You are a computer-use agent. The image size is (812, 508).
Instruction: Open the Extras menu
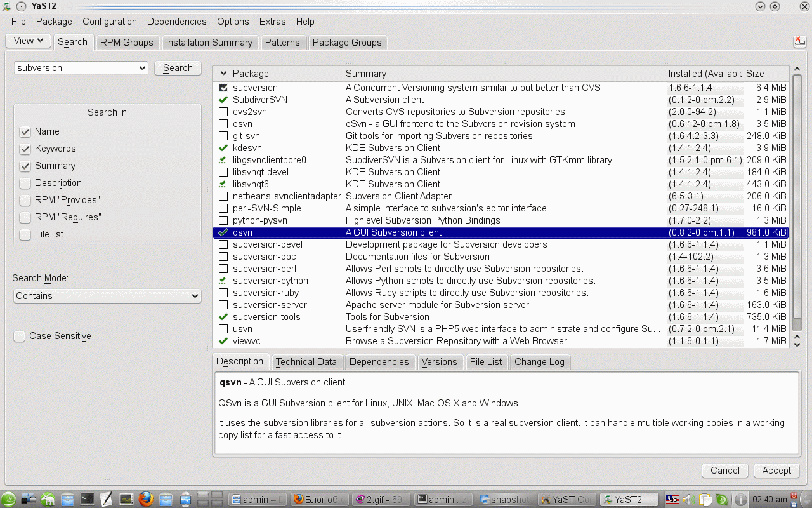(x=273, y=22)
